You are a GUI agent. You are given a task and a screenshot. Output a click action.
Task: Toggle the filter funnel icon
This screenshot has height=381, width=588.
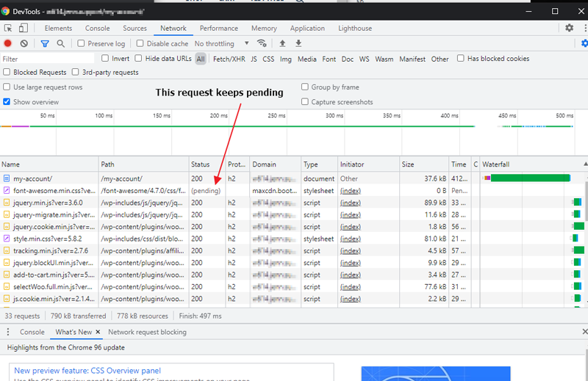(45, 43)
